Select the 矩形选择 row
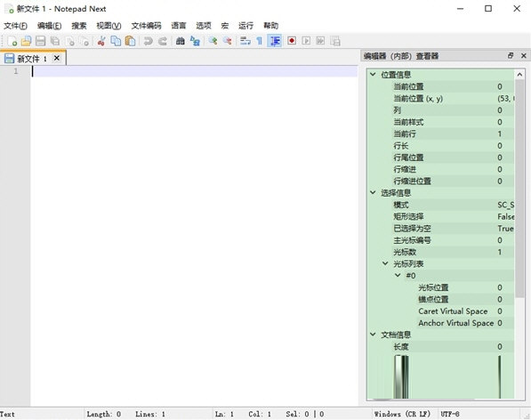 (441, 216)
